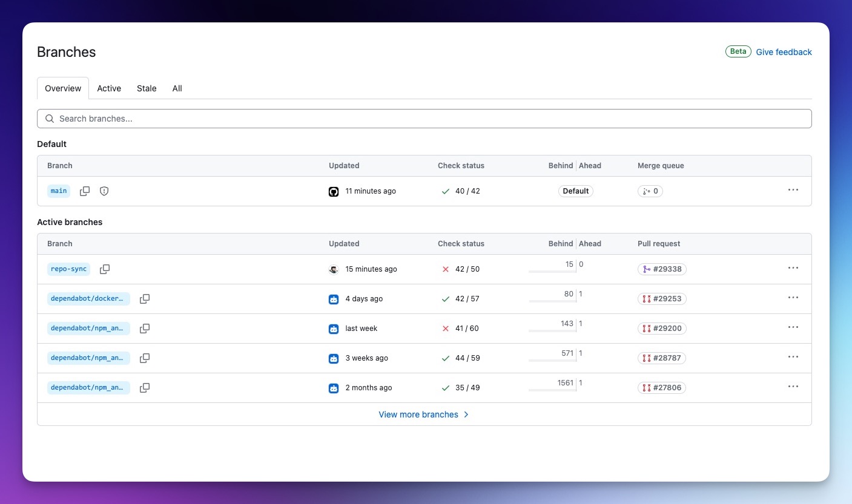852x504 pixels.
Task: Open the Give feedback link
Action: pyautogui.click(x=784, y=52)
